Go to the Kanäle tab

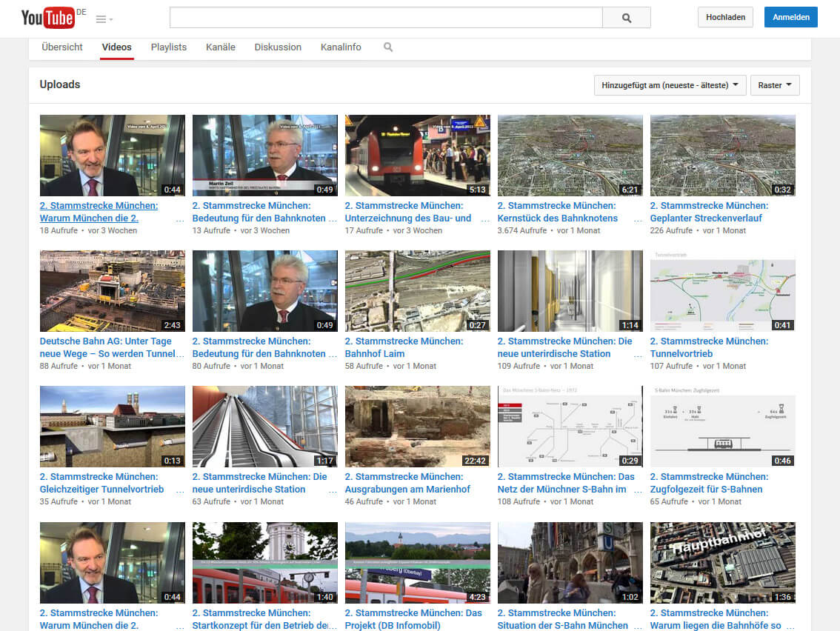(221, 47)
